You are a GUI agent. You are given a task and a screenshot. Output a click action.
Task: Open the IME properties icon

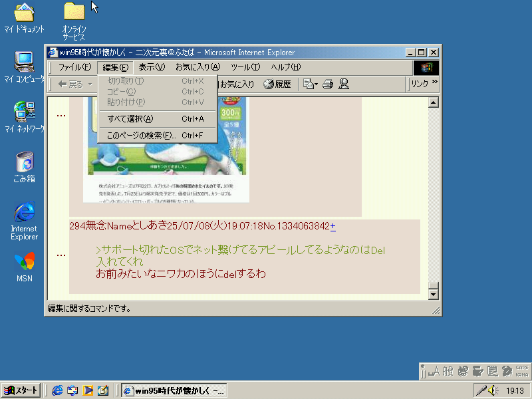(493, 372)
